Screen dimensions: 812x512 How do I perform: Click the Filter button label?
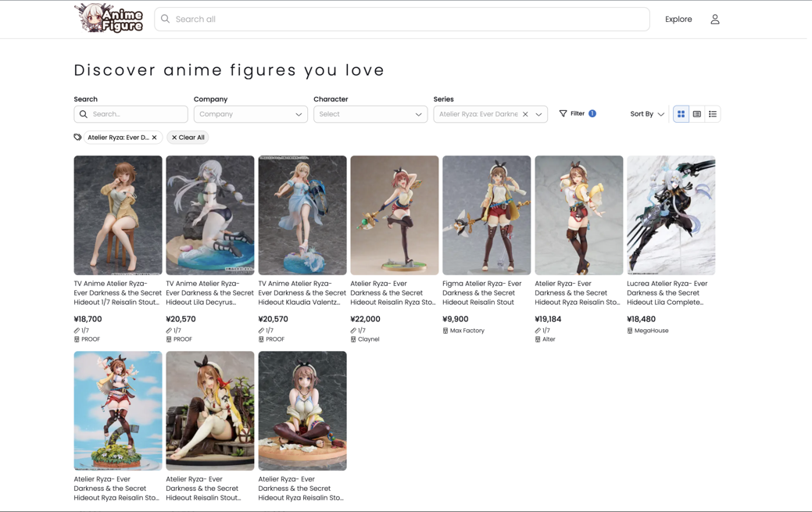point(578,113)
